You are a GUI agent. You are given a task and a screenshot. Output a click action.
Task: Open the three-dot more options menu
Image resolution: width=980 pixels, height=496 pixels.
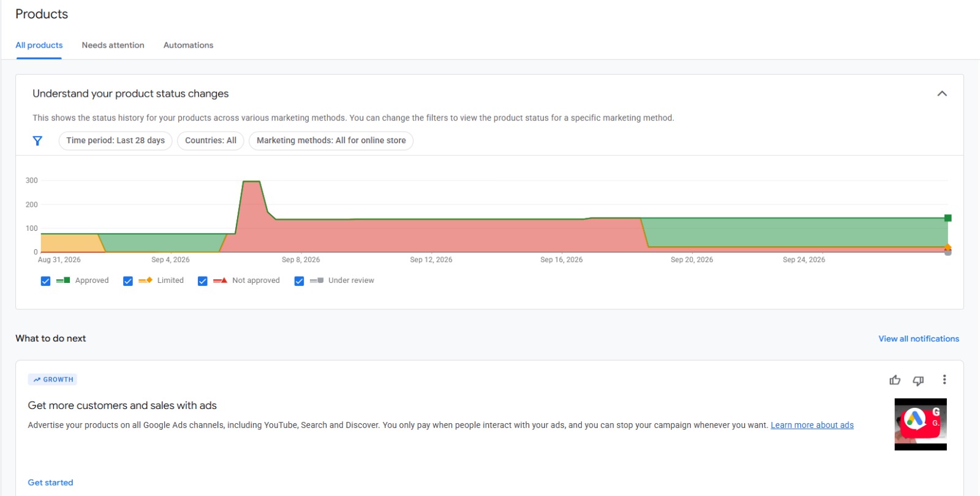pos(944,380)
